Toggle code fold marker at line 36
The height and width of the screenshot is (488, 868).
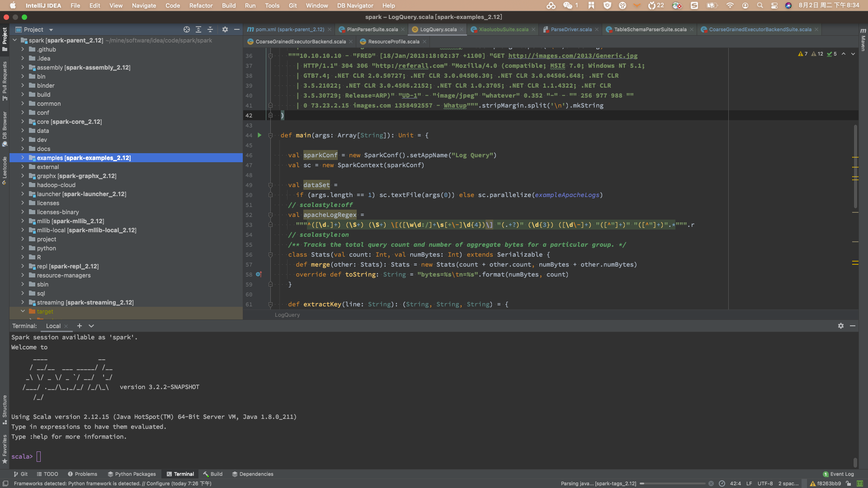point(270,56)
